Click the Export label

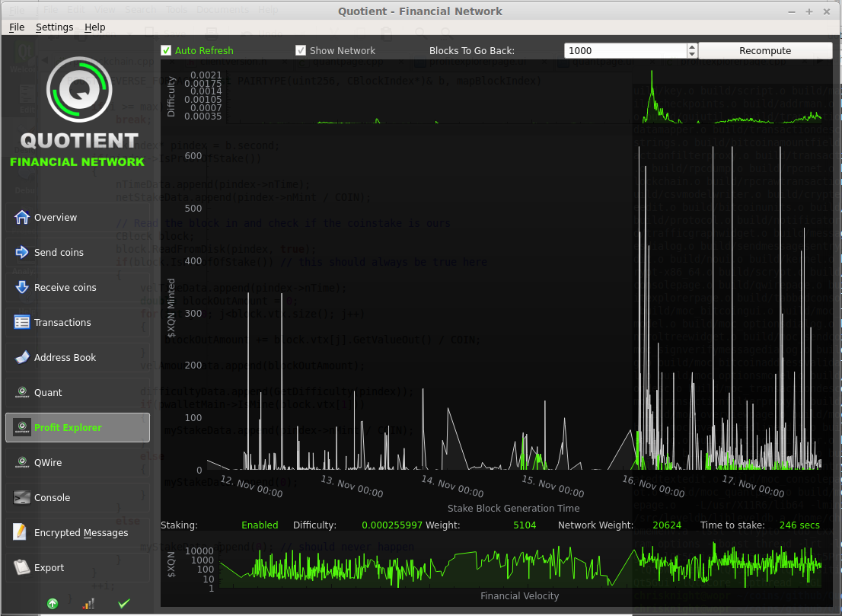(49, 568)
